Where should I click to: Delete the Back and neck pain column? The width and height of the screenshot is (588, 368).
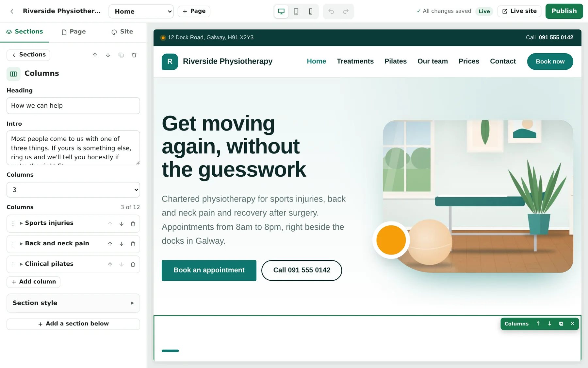(133, 244)
